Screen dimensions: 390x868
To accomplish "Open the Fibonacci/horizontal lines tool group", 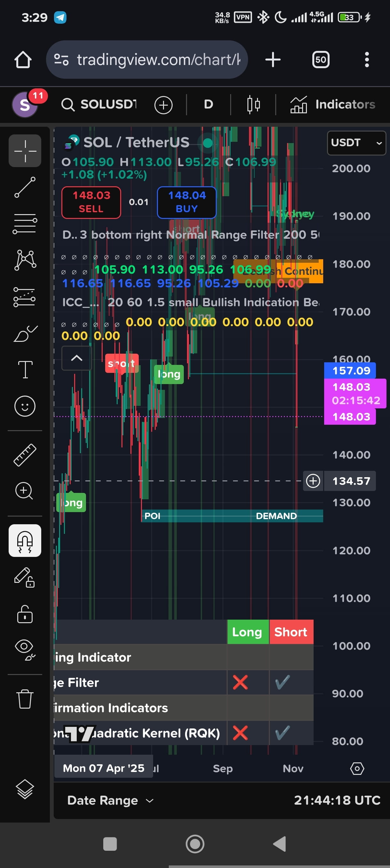I will tap(25, 223).
